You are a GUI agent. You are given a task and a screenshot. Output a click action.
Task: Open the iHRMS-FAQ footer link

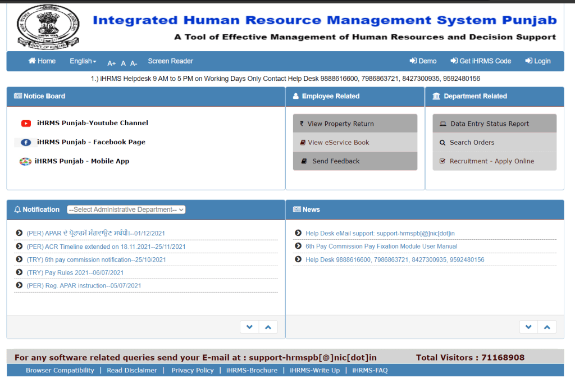coord(369,370)
